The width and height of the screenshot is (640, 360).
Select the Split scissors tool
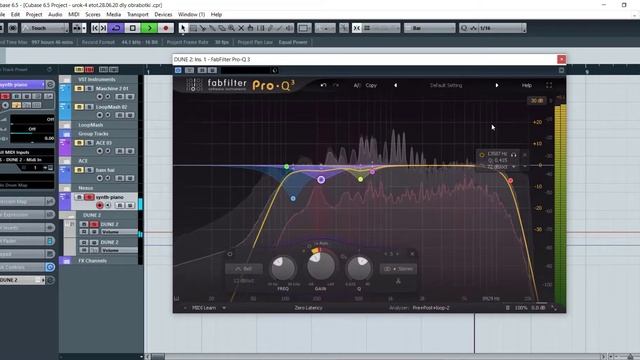pos(202,28)
